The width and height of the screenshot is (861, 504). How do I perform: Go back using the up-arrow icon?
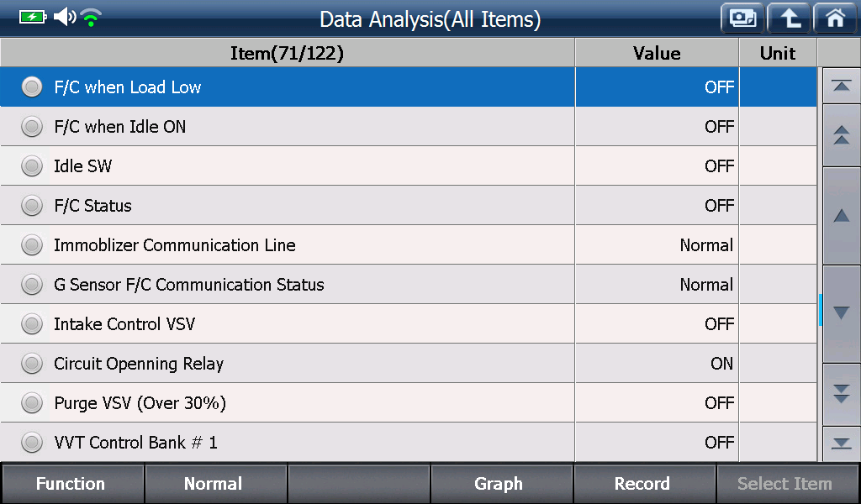click(789, 18)
